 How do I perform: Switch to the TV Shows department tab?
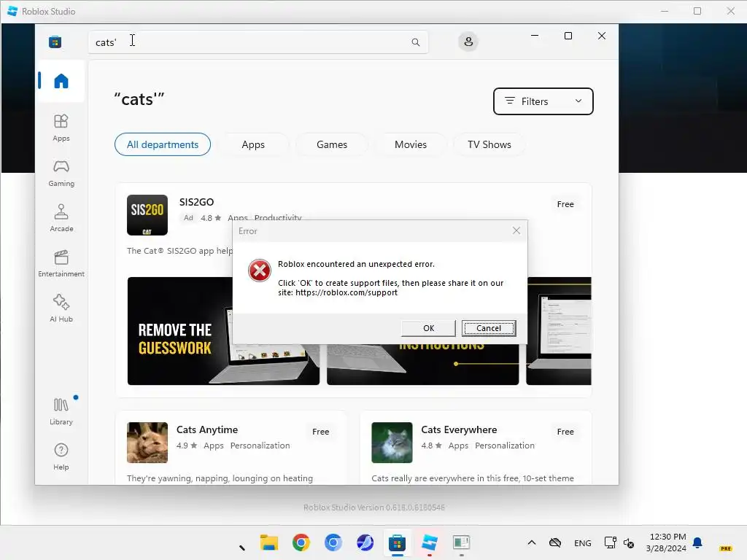point(489,144)
